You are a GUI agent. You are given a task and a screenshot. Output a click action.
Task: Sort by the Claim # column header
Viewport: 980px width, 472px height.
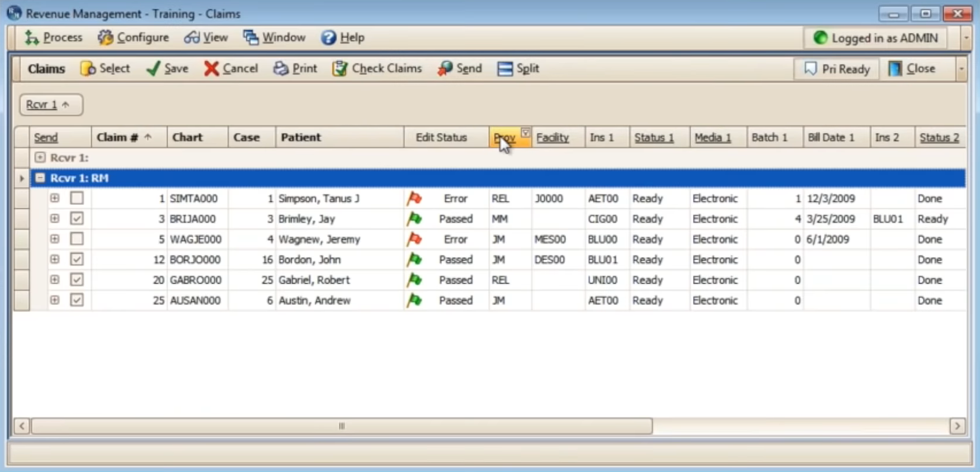click(118, 137)
